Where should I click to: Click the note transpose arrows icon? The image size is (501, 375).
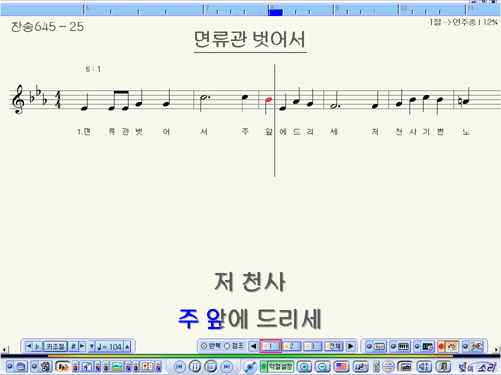[360, 367]
